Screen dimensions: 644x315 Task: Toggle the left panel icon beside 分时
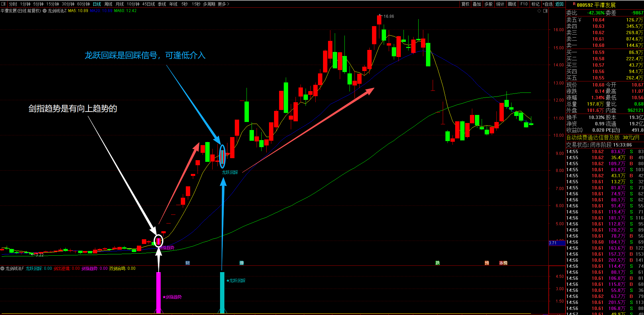(x=4, y=4)
